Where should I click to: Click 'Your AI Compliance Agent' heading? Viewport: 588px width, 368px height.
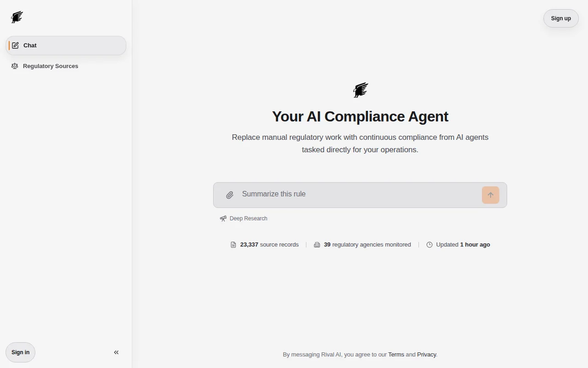(x=360, y=116)
